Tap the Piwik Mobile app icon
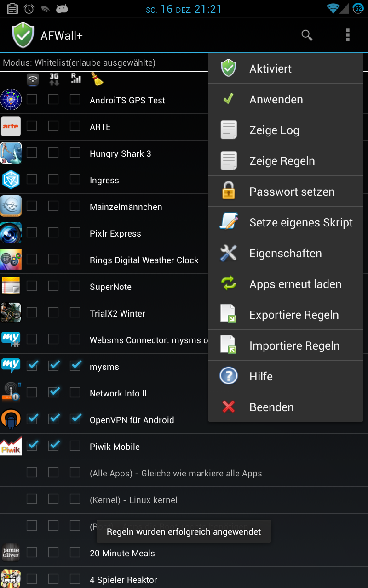The height and width of the screenshot is (588, 368). [11, 447]
